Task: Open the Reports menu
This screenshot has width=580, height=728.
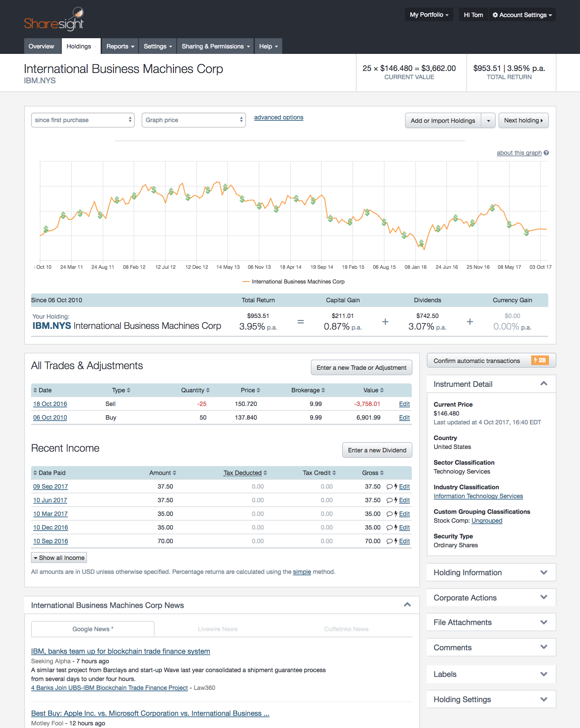Action: [x=120, y=46]
